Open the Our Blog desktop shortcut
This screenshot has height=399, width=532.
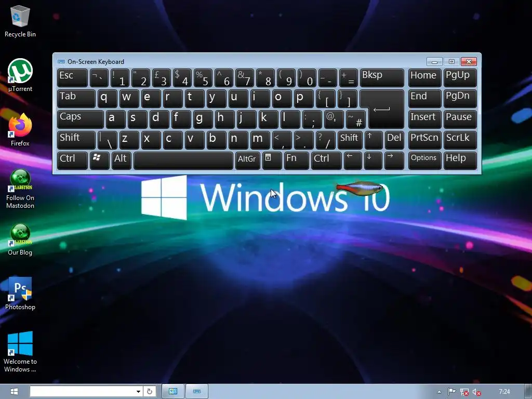point(20,240)
